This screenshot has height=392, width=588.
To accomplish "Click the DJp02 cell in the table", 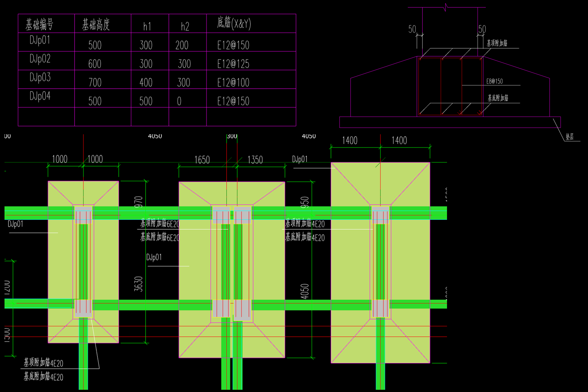I will click(x=46, y=61).
